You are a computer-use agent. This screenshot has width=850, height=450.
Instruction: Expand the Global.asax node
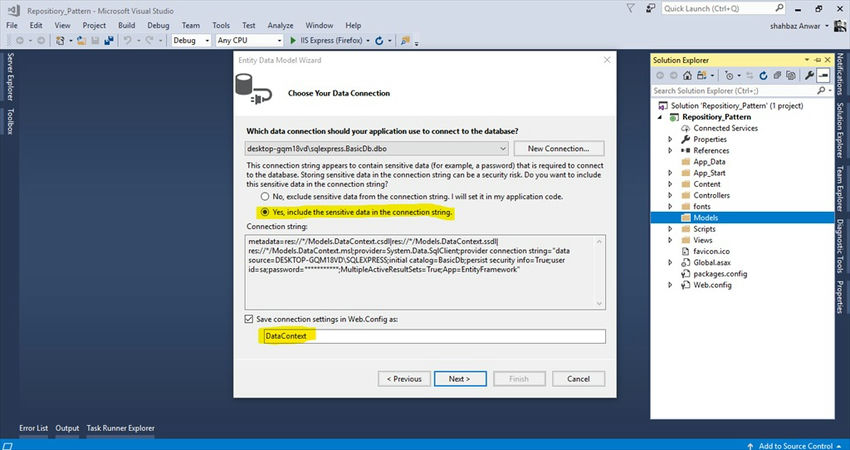pyautogui.click(x=670, y=262)
